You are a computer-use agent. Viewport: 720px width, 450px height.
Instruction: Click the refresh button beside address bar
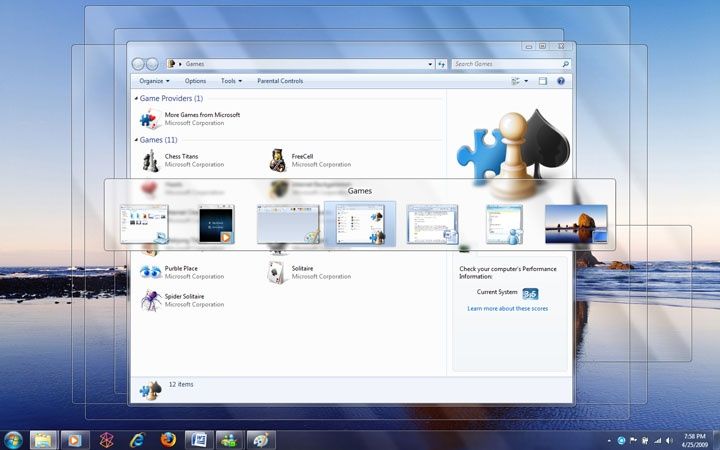point(441,64)
